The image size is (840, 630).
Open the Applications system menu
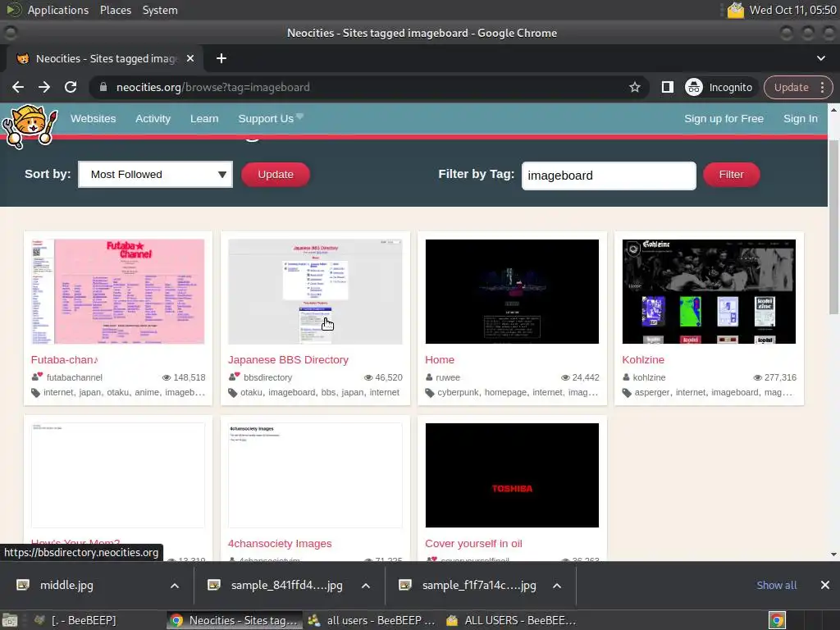click(x=58, y=10)
